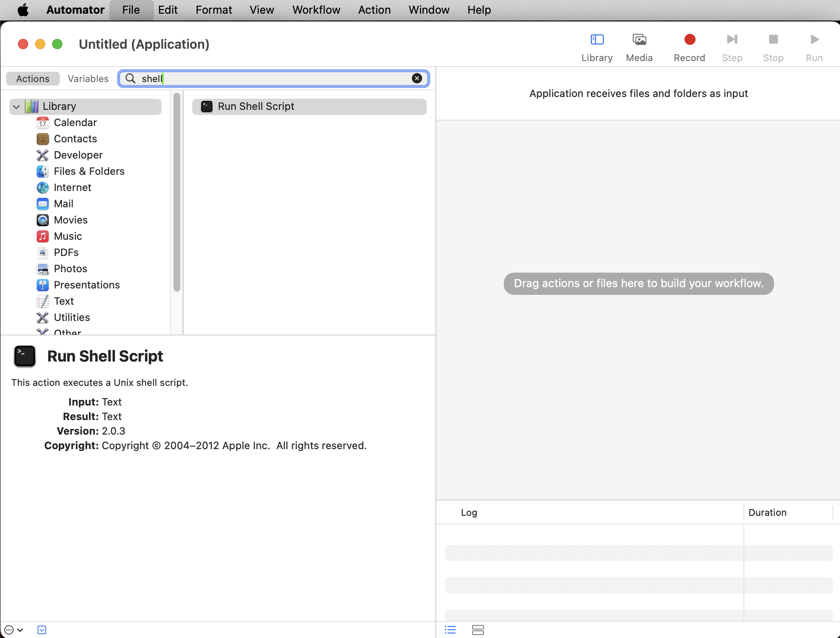
Task: Open the Help menu
Action: click(479, 10)
